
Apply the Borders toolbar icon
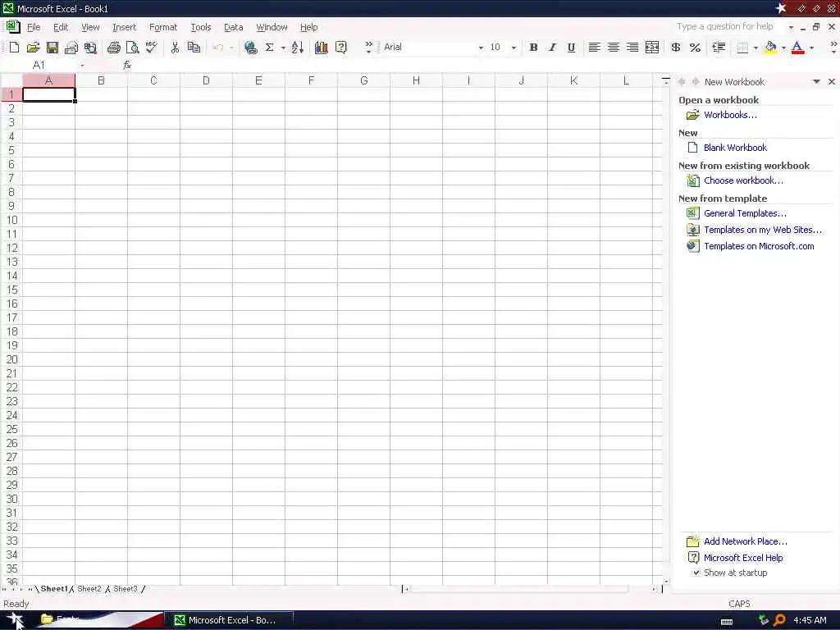tap(742, 47)
